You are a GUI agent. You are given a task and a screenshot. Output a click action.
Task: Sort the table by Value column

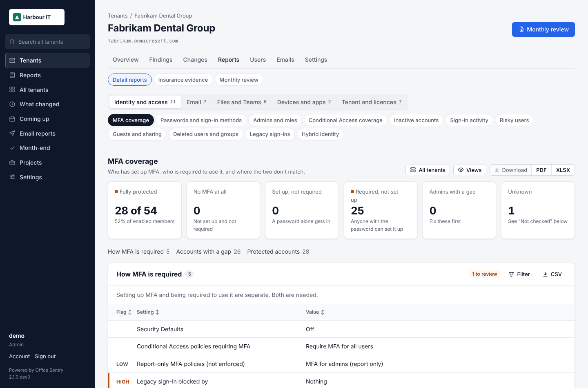tap(315, 312)
